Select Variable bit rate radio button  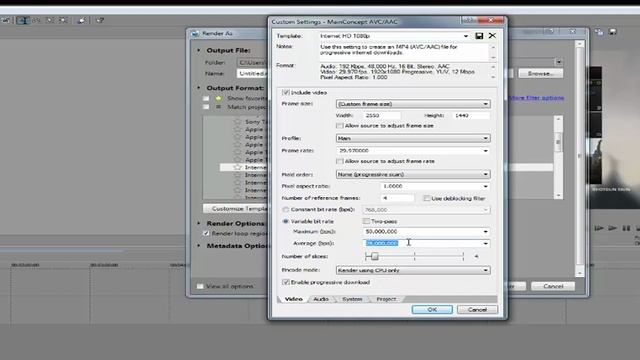click(286, 221)
